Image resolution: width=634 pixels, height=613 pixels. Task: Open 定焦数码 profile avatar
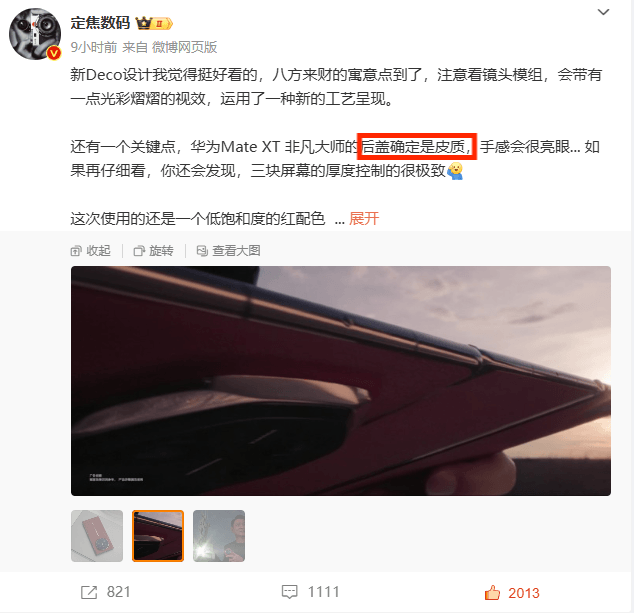click(x=35, y=34)
